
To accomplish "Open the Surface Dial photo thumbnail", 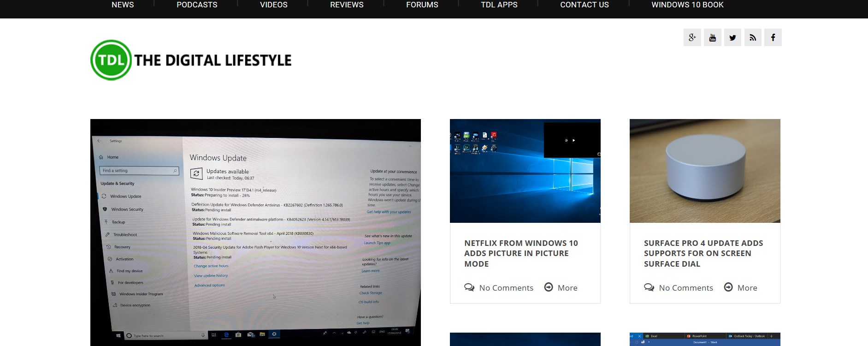I will tap(705, 171).
